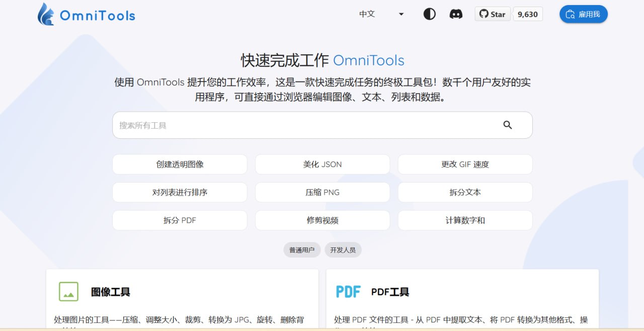Select the 普通用户 filter chip
644x331 pixels.
(302, 250)
